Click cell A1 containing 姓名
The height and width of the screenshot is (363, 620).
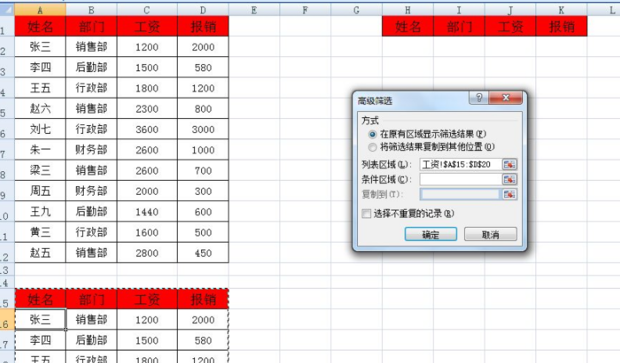[40, 26]
